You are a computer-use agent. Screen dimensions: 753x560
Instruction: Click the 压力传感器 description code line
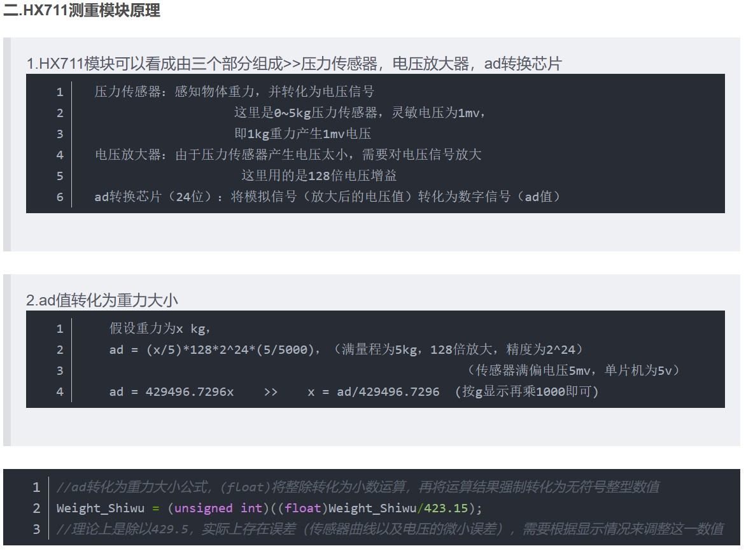click(234, 91)
